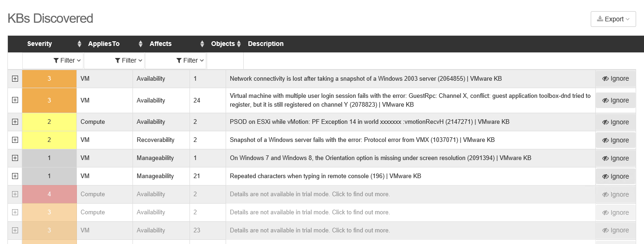Click trial mode details message for severity 4 row
This screenshot has width=644, height=244.
click(x=309, y=194)
